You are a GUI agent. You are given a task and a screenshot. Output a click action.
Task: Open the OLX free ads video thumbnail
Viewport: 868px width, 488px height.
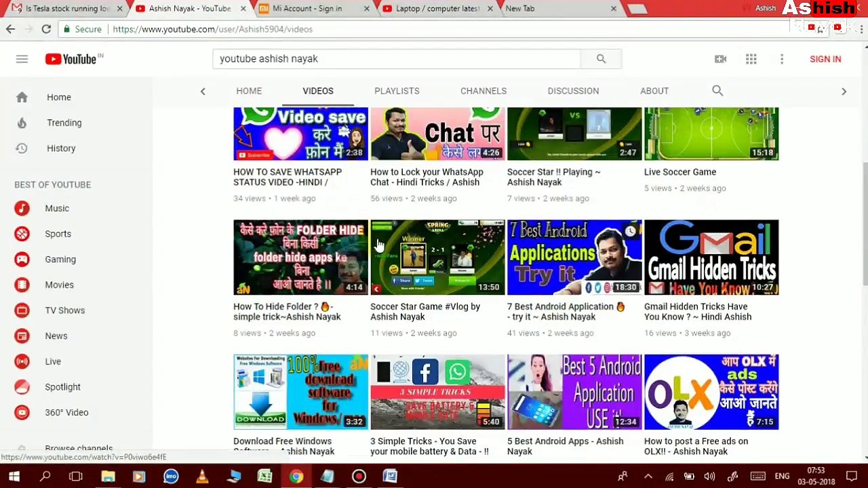(x=711, y=392)
